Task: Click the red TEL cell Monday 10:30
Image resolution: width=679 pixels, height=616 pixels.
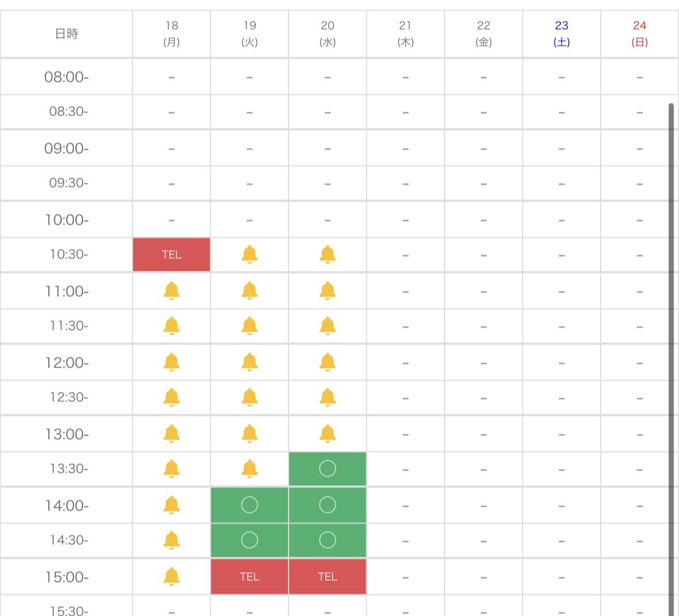Action: pyautogui.click(x=172, y=254)
